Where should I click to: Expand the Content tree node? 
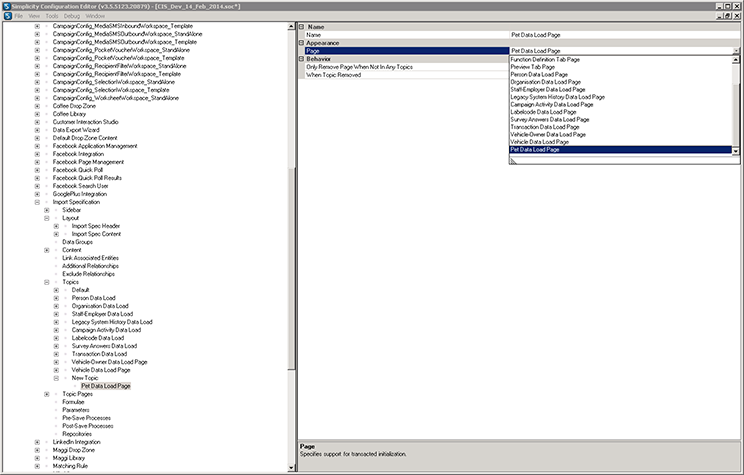pos(46,250)
